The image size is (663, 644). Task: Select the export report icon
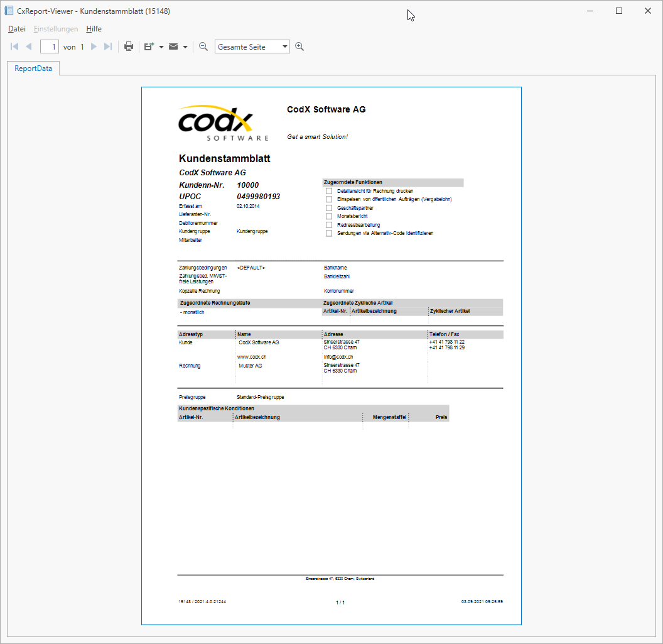point(148,46)
